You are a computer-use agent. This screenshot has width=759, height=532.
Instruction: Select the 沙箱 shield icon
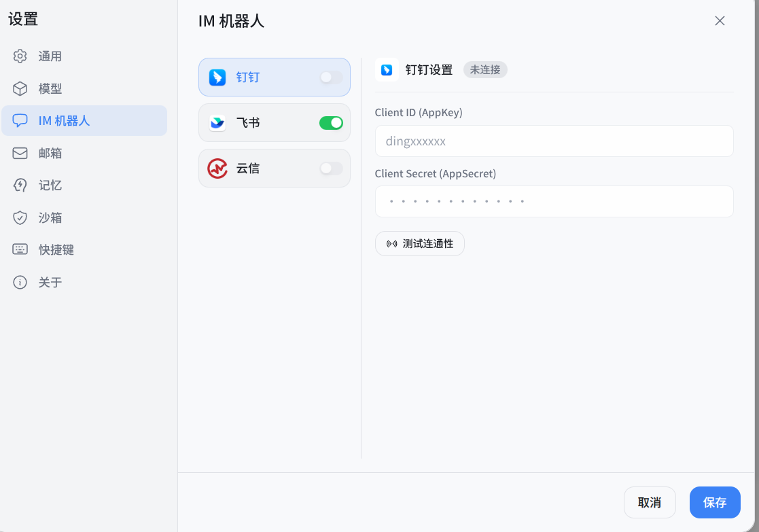click(20, 217)
